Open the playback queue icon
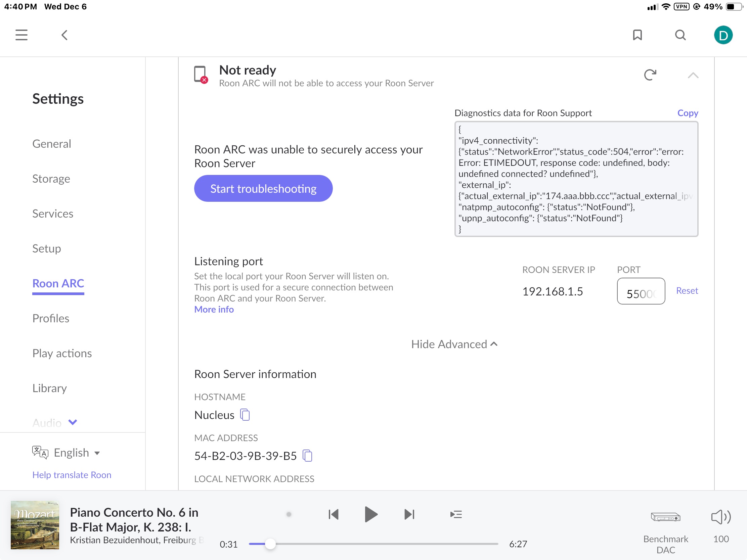Viewport: 747px width, 560px height. click(456, 514)
